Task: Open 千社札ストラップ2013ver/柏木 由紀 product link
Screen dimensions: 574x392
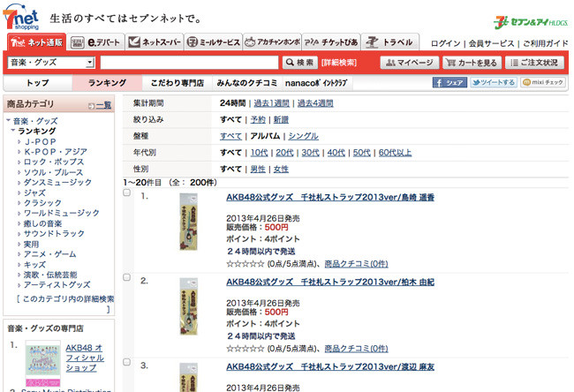Action: (330, 283)
